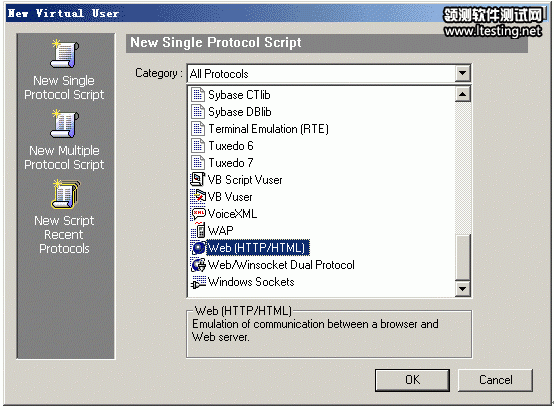This screenshot has width=554, height=410.
Task: Click the WAP phone icon
Action: [199, 230]
